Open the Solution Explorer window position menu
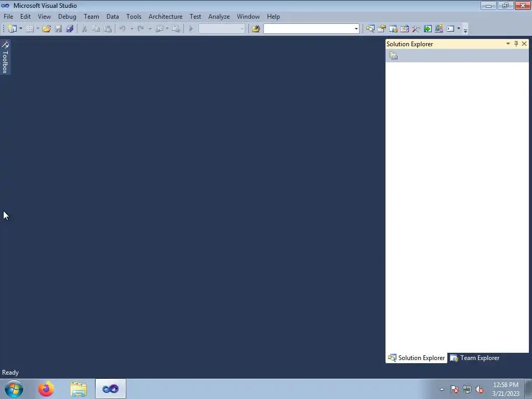Viewport: 532px width, 399px height. click(508, 44)
